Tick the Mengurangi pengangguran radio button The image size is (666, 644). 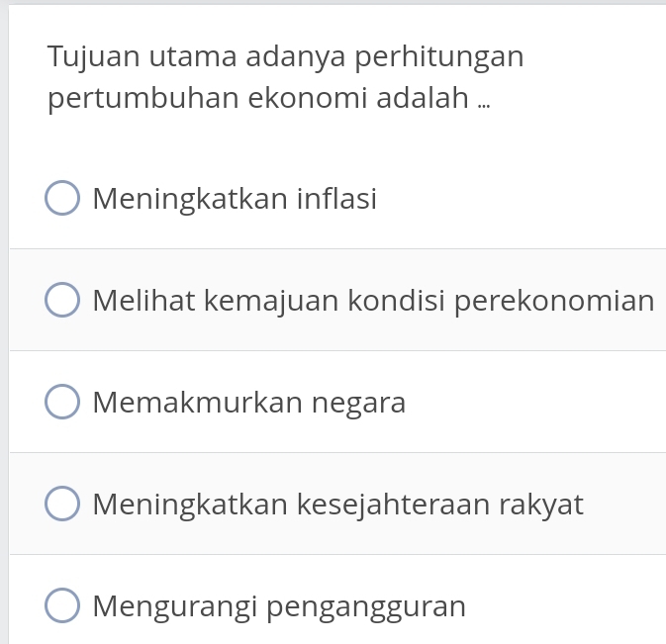tap(62, 605)
